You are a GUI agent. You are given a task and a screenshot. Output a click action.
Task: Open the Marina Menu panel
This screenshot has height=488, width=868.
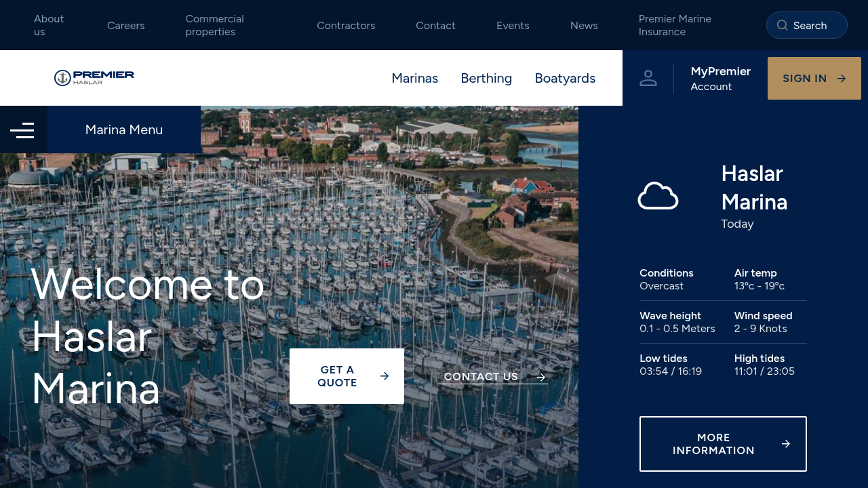coord(124,129)
